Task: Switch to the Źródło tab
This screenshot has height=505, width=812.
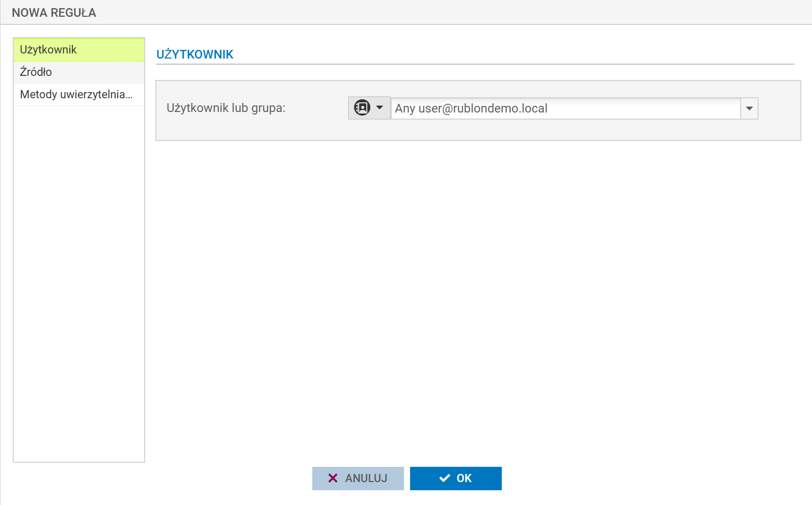Action: pyautogui.click(x=79, y=72)
